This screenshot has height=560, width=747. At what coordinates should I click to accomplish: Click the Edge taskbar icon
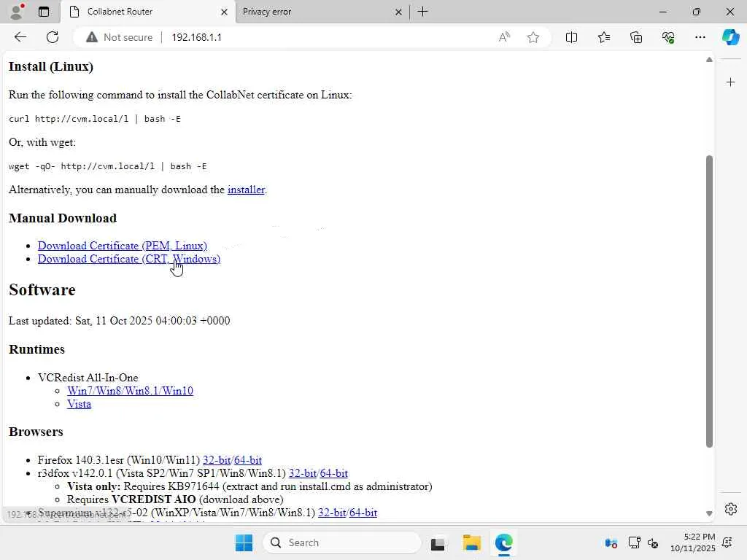(x=503, y=542)
